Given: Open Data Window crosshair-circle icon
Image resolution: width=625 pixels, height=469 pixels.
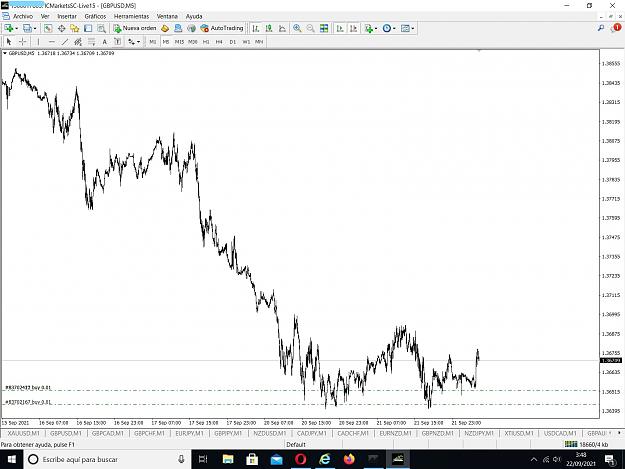Looking at the screenshot, I should pyautogui.click(x=61, y=28).
